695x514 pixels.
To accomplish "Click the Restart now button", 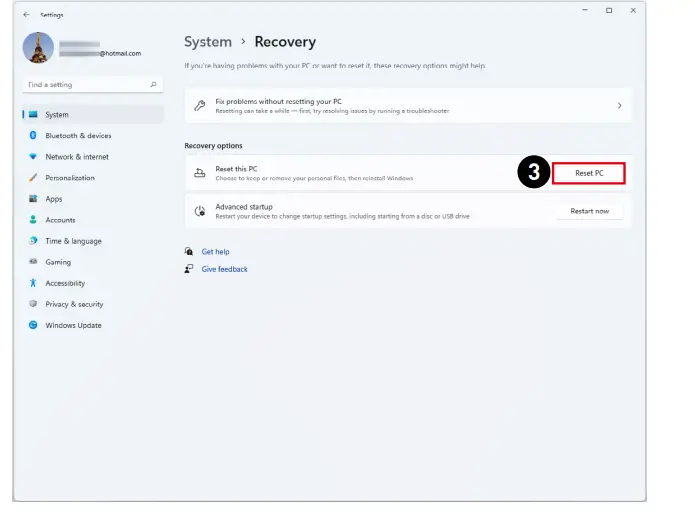I will click(590, 211).
